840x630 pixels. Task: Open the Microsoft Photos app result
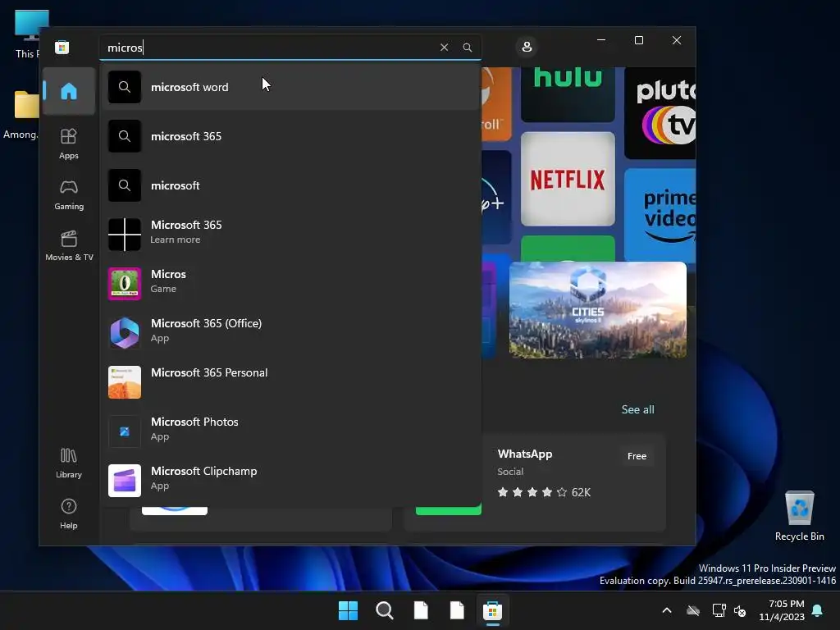290,431
